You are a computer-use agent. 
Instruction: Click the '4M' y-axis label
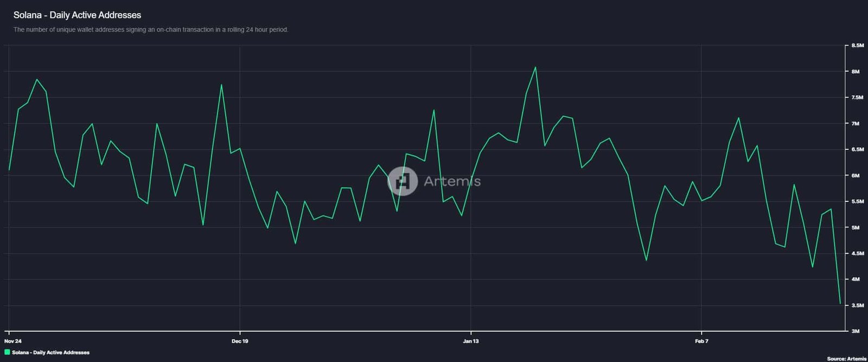[856, 280]
